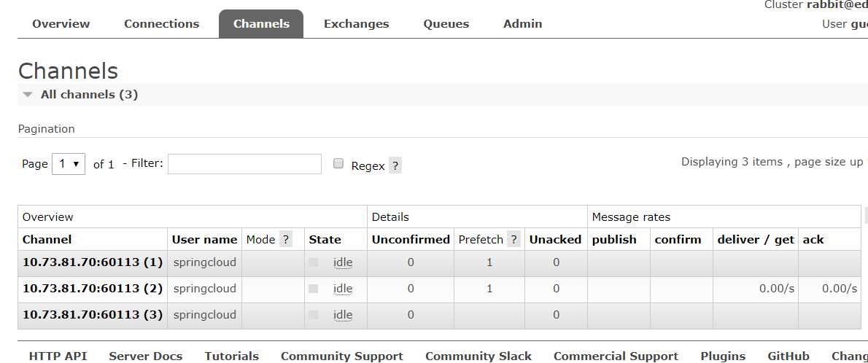Enable the Regex filter checkbox
This screenshot has height=363, width=868.
tap(338, 164)
